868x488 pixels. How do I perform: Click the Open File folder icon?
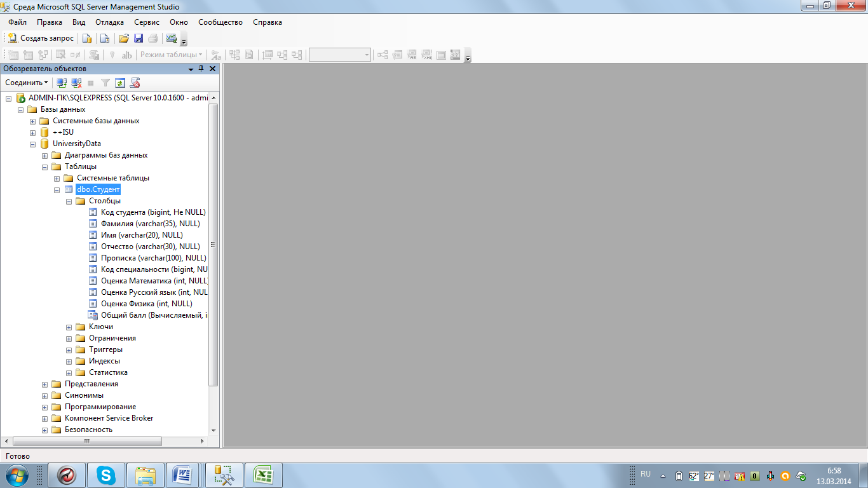pyautogui.click(x=124, y=38)
